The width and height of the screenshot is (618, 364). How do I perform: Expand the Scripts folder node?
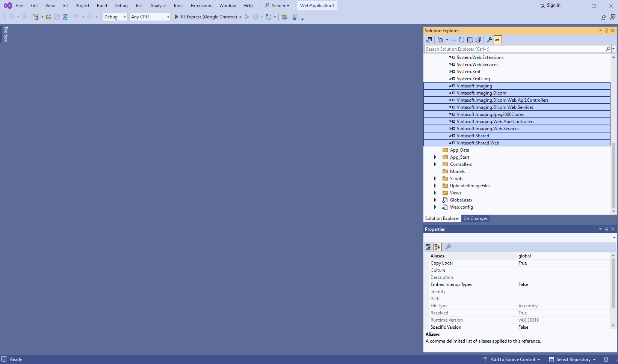[x=435, y=179]
